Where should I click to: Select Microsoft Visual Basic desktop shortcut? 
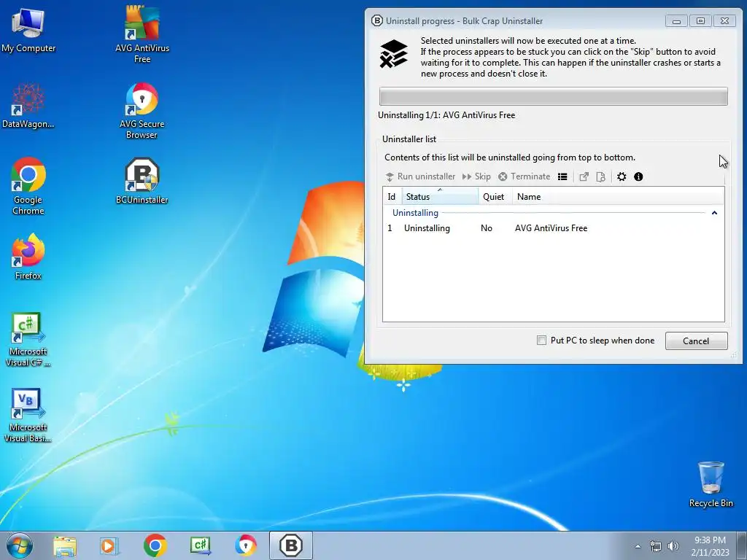coord(28,415)
